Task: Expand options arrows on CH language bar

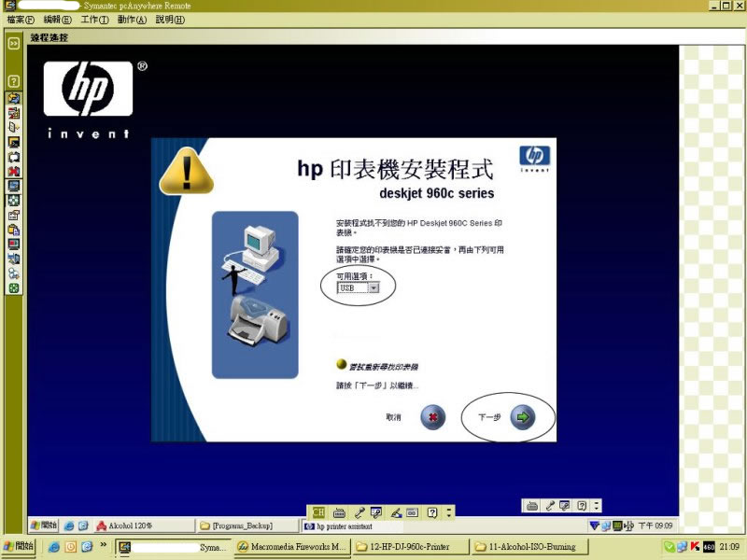Action: (448, 512)
